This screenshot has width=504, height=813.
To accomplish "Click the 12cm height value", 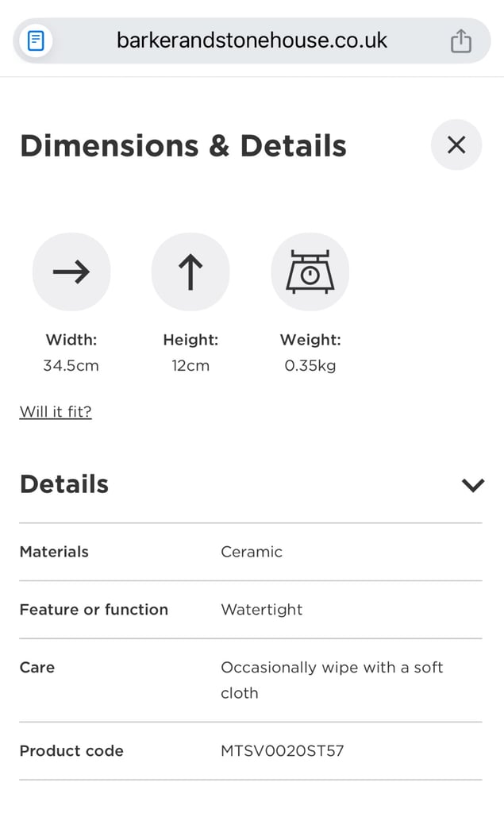I will click(190, 366).
